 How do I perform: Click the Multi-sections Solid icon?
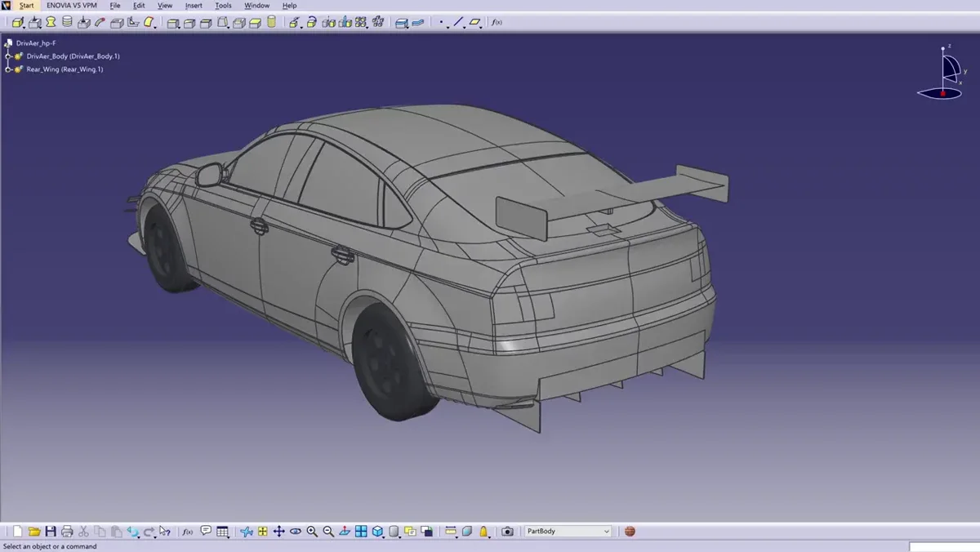[149, 23]
